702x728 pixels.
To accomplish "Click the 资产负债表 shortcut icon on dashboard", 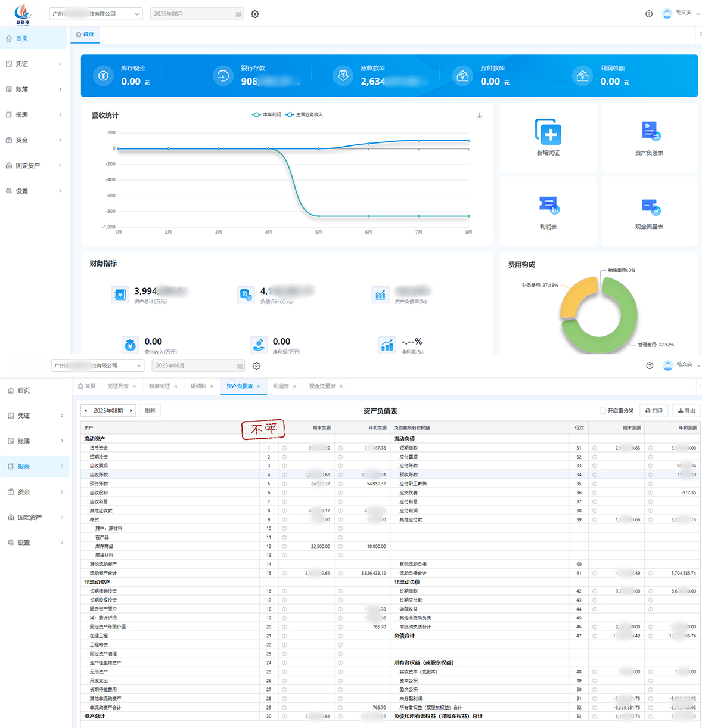I will click(x=649, y=132).
